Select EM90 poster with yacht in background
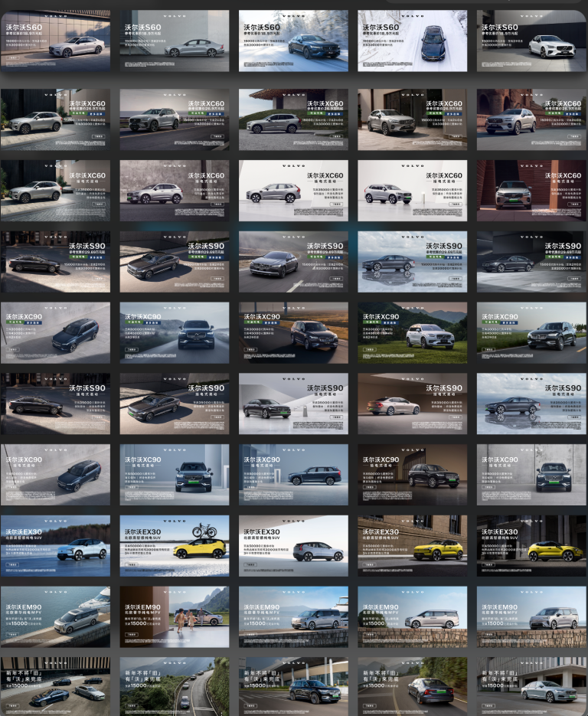The image size is (588, 716). point(55,617)
